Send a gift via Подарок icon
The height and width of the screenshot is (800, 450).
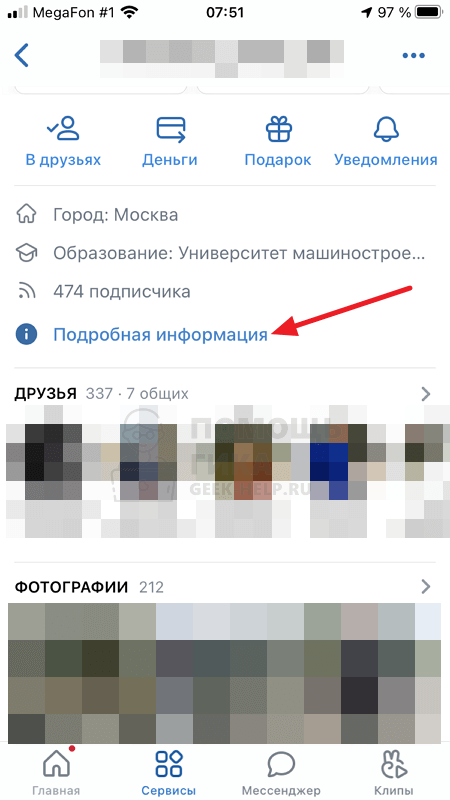click(x=278, y=128)
